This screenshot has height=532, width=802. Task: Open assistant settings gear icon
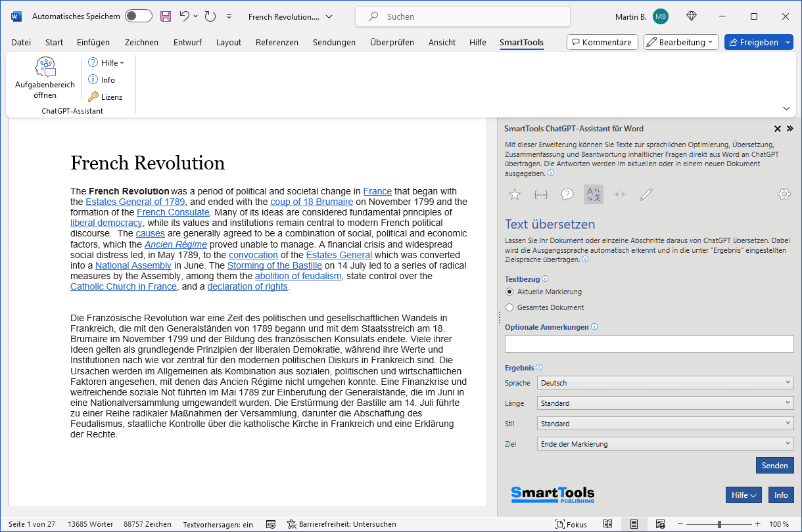tap(784, 194)
